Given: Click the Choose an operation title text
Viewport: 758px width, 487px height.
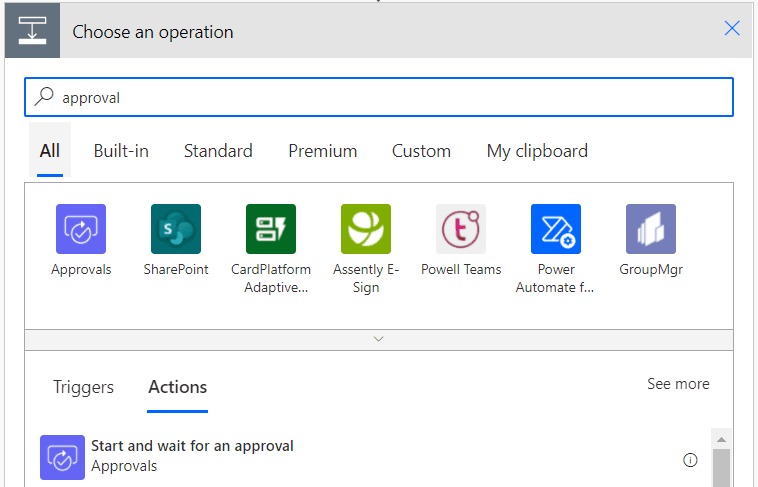Looking at the screenshot, I should click(x=153, y=32).
